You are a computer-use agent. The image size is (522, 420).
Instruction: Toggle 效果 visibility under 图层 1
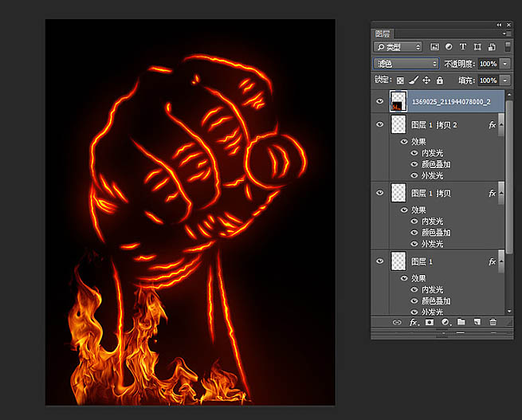(404, 278)
